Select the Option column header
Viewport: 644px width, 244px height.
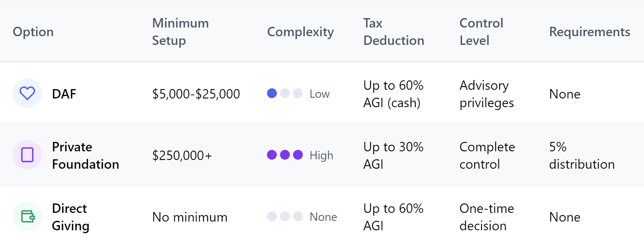33,32
